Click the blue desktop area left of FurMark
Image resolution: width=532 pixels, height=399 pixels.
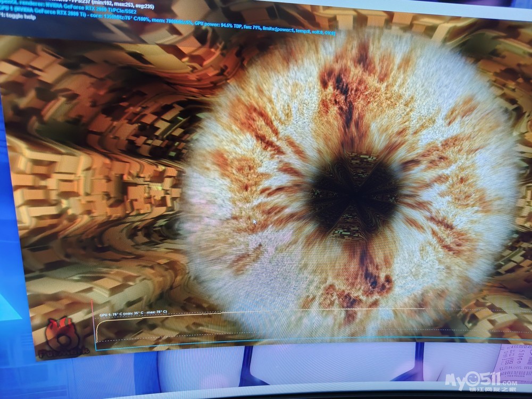point(12,266)
